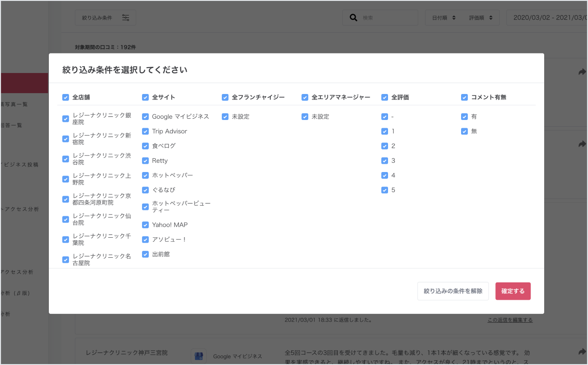Uncheck 未設定 under 全エリアマネージャー
Image resolution: width=588 pixels, height=365 pixels.
(305, 117)
